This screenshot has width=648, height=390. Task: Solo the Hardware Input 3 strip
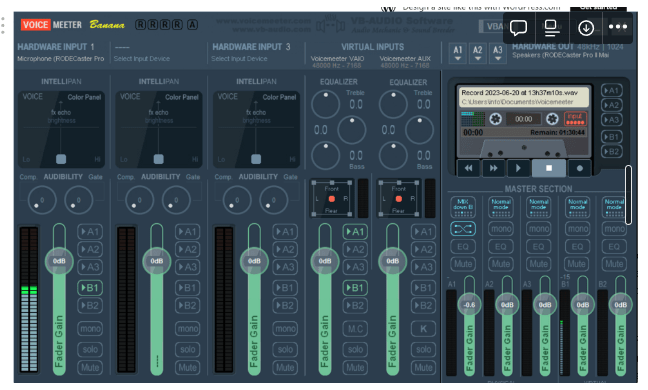tap(285, 350)
